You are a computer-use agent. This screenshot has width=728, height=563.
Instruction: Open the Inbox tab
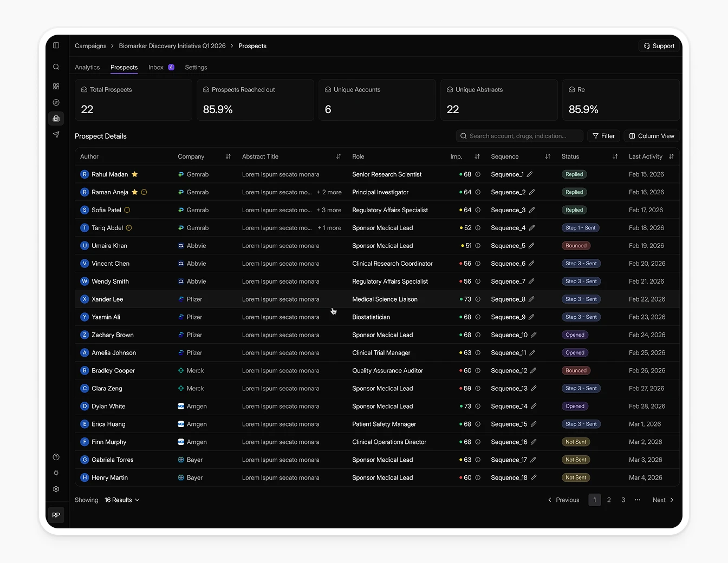coord(156,68)
